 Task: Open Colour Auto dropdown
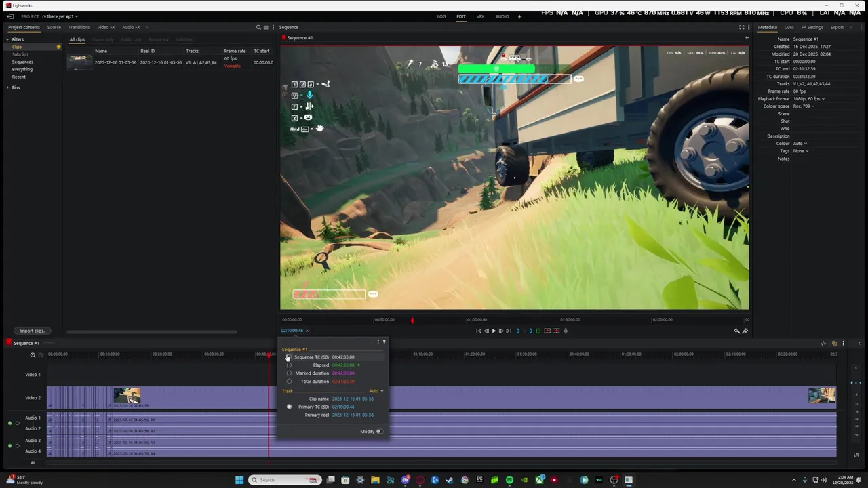800,144
